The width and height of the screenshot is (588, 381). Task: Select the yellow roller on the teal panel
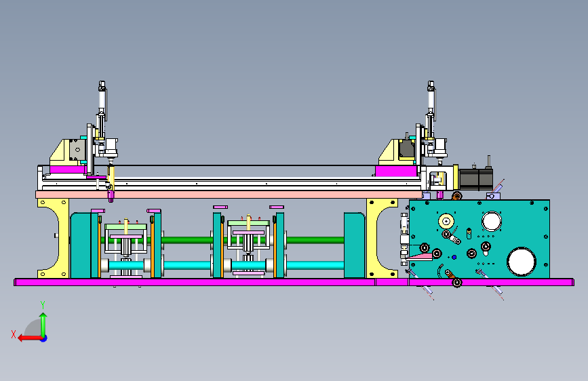pos(446,221)
